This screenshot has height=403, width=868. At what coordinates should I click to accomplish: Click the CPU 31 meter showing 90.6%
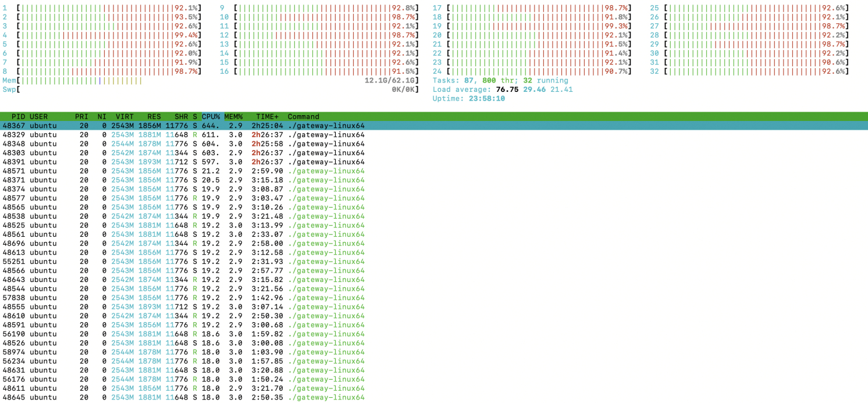(749, 62)
